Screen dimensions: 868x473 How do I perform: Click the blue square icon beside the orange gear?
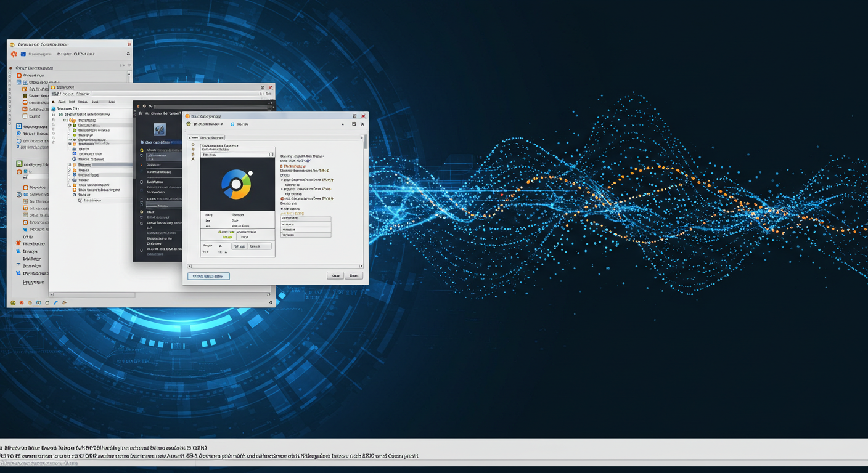tap(23, 54)
